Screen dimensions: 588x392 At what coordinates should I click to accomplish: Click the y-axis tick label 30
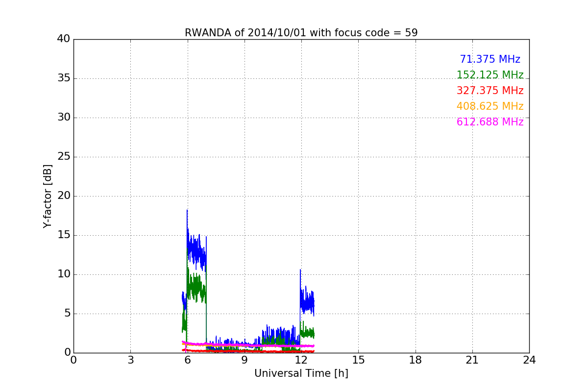(x=63, y=118)
